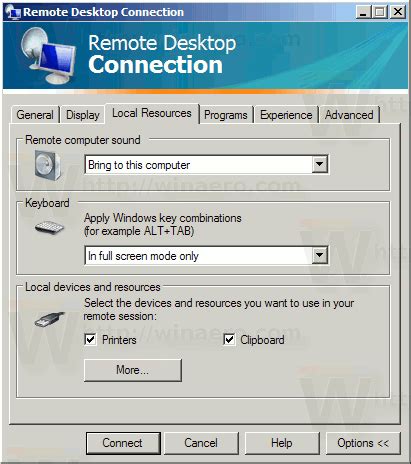Open Help for Remote Desktop
Screen dimensions: 411x464
282,443
